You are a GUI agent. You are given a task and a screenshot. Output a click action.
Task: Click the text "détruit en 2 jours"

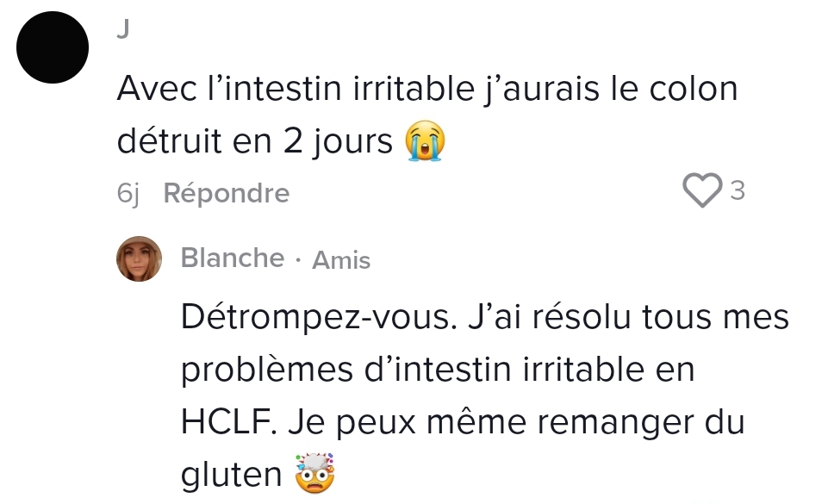point(255,141)
